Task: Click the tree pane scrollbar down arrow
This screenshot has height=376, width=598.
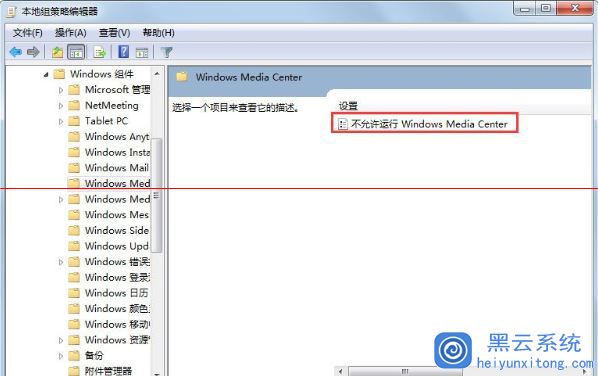Action: click(x=157, y=373)
